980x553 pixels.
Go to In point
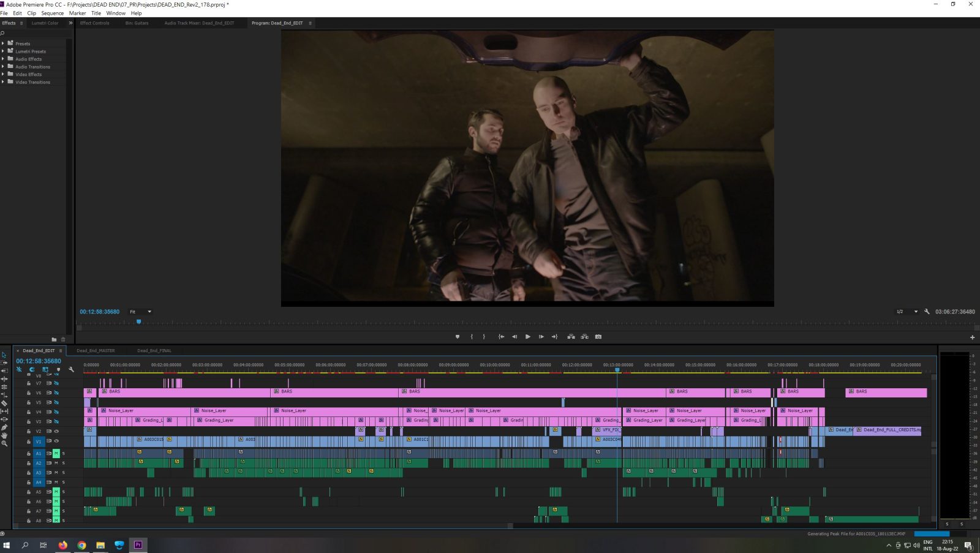(x=501, y=336)
